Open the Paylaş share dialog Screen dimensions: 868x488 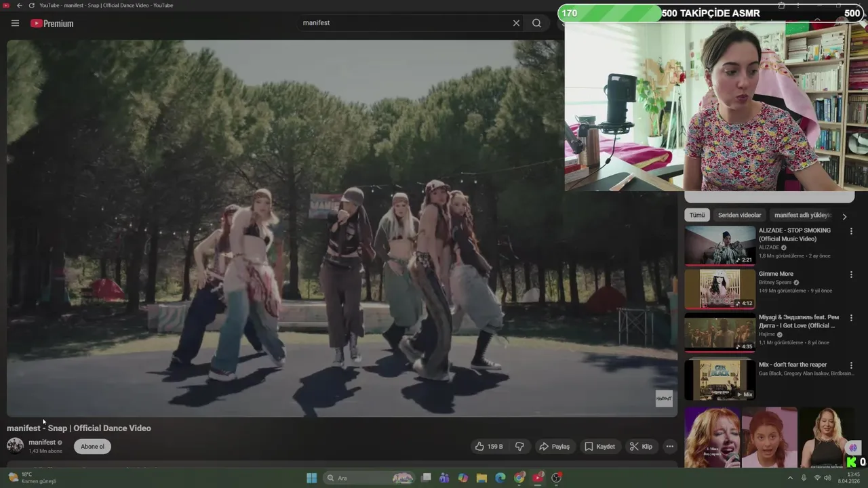[554, 447]
